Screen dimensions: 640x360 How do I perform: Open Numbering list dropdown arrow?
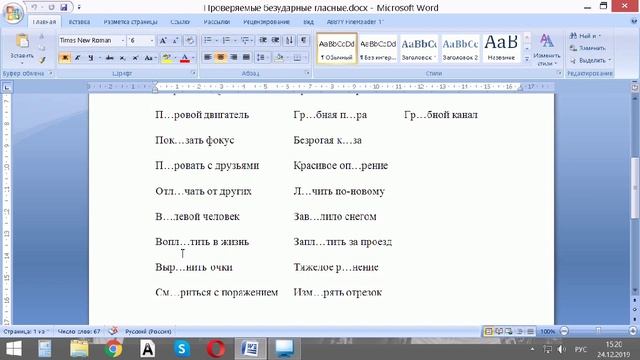235,40
